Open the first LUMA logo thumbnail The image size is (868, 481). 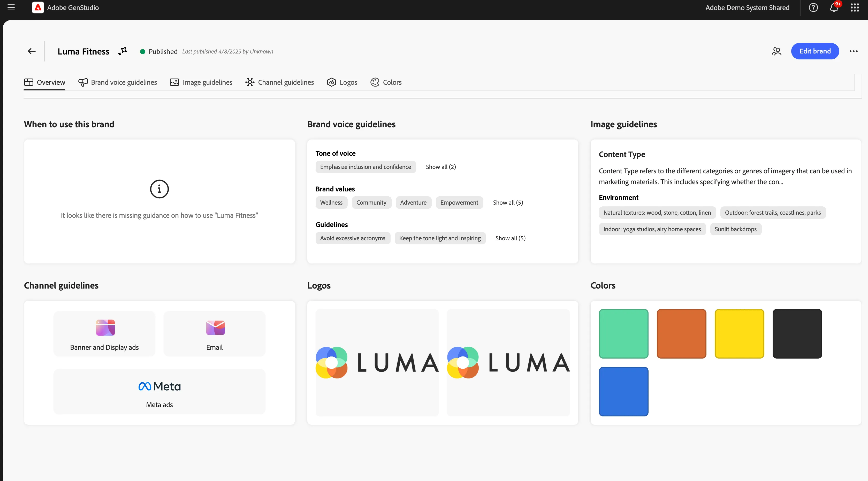coord(377,362)
